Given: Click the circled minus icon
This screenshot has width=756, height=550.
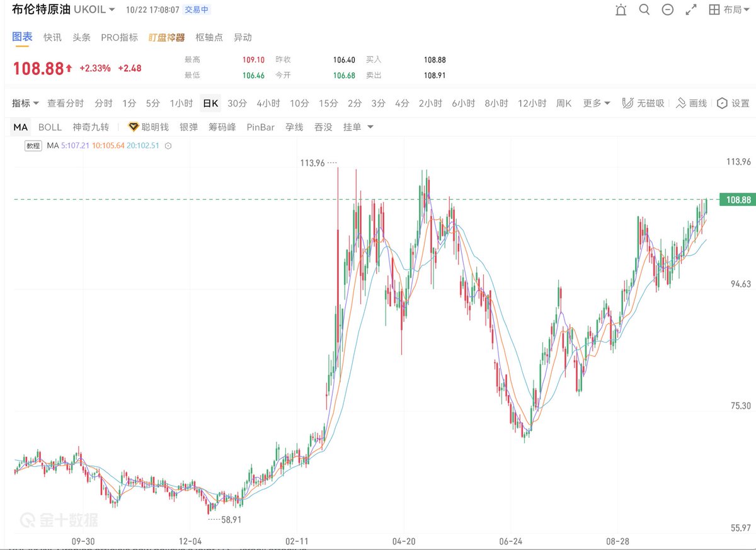Looking at the screenshot, I should (x=668, y=9).
